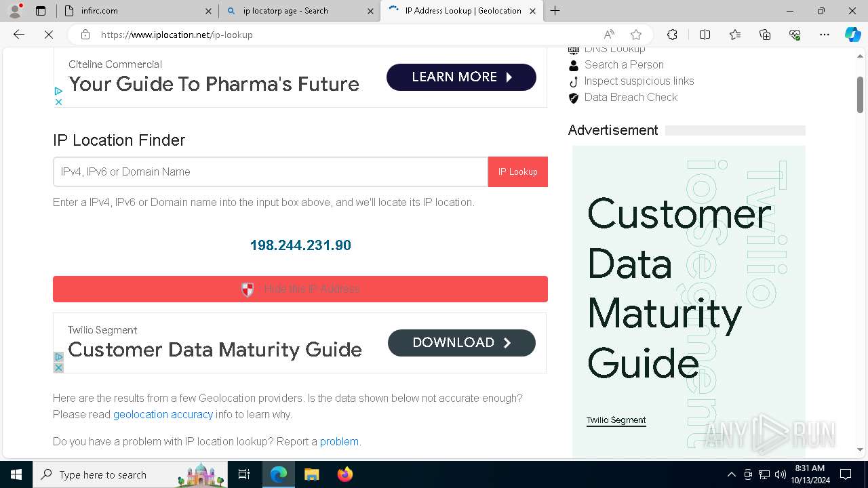Open the tab actions menu icon
This screenshot has width=868, height=488.
(x=41, y=11)
